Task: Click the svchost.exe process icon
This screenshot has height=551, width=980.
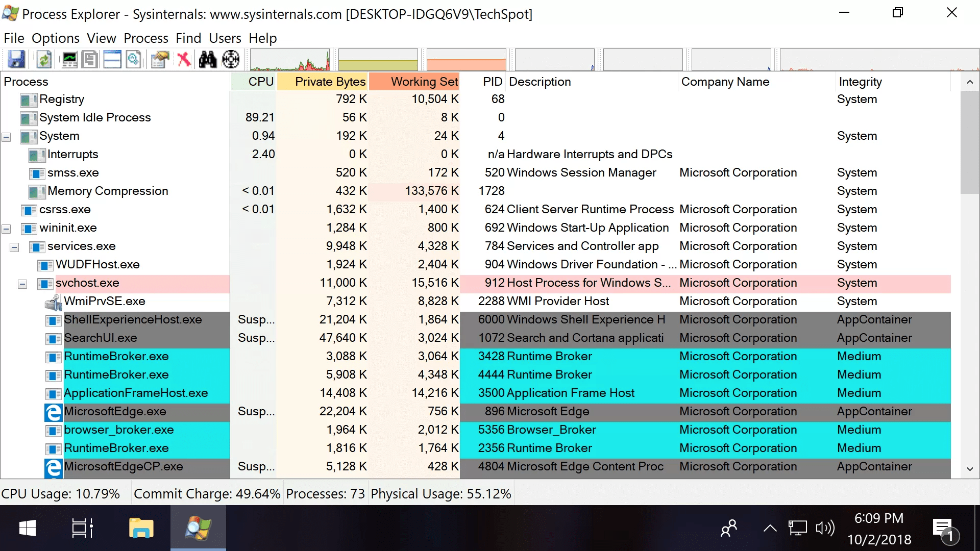Action: (45, 283)
